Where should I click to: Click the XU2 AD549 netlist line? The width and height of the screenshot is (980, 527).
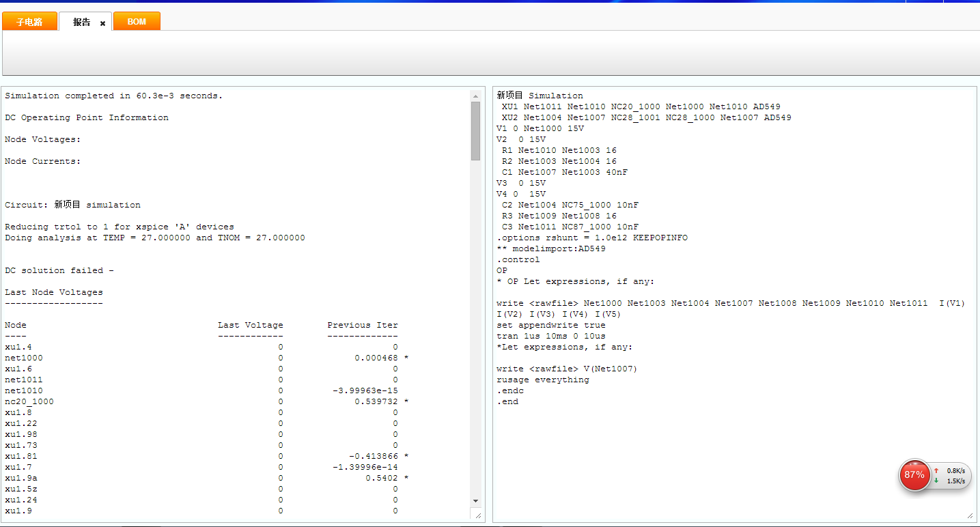(x=647, y=117)
